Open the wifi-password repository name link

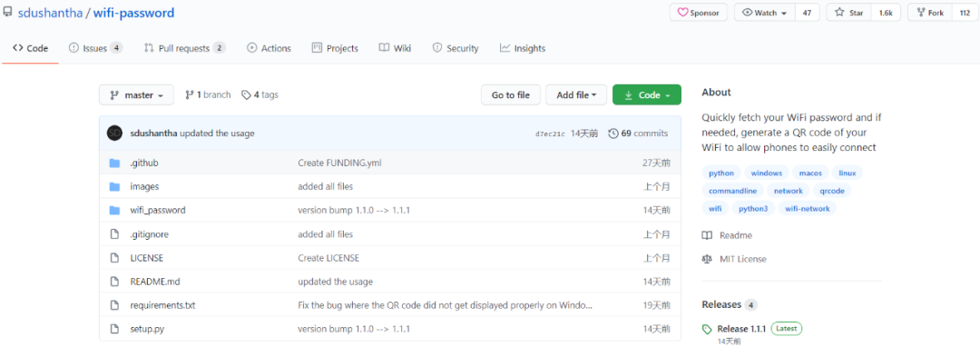pos(133,13)
